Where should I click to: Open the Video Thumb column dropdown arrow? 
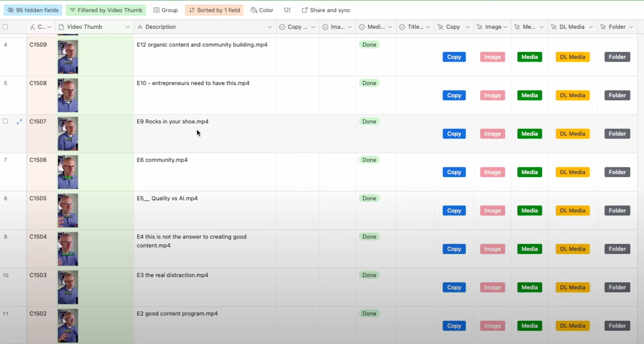(x=128, y=27)
